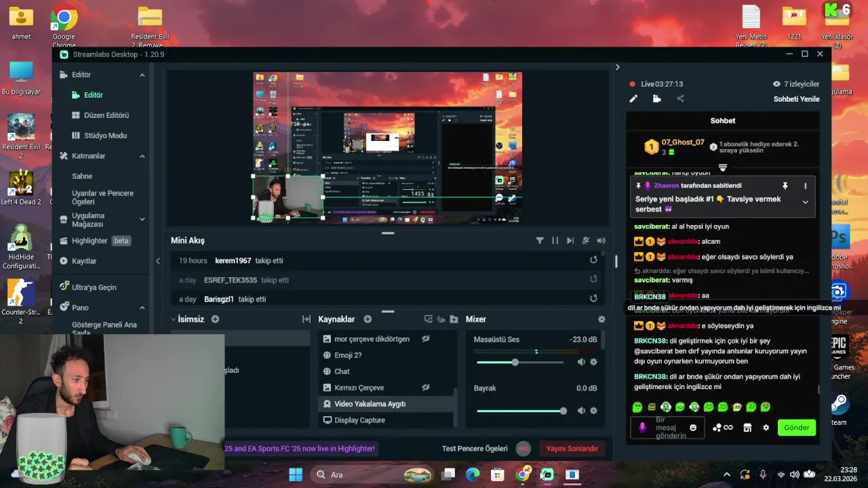Add a new scene next to İsimsiz
This screenshot has height=488, width=868.
tap(215, 319)
